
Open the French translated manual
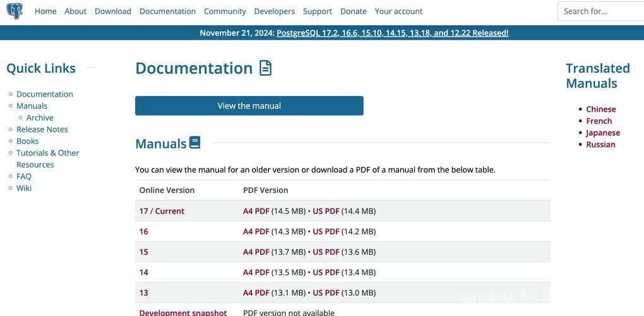pyautogui.click(x=599, y=121)
